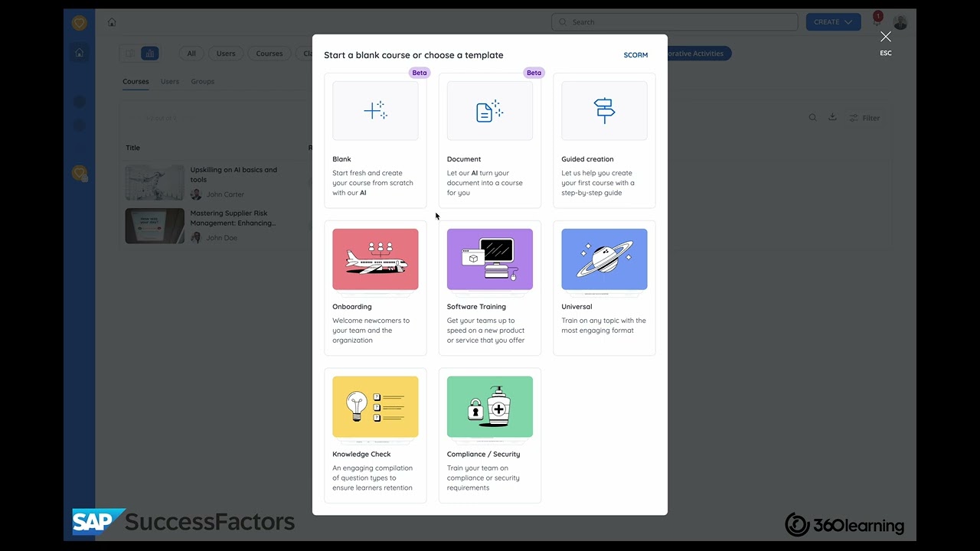Click the Compliance / Security title

[483, 455]
